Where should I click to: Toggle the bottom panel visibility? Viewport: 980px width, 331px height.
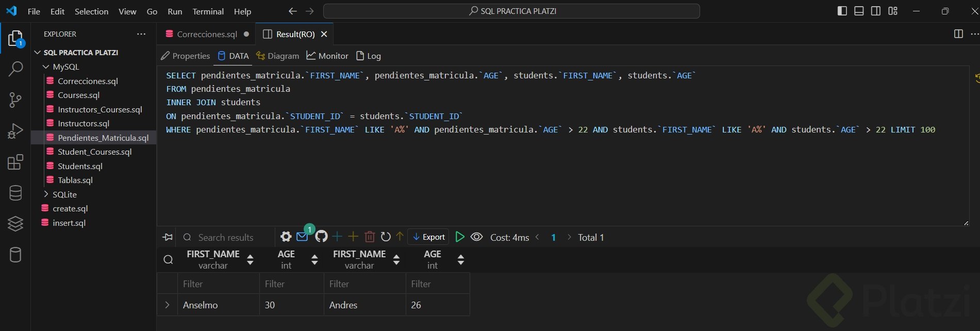[x=859, y=11]
